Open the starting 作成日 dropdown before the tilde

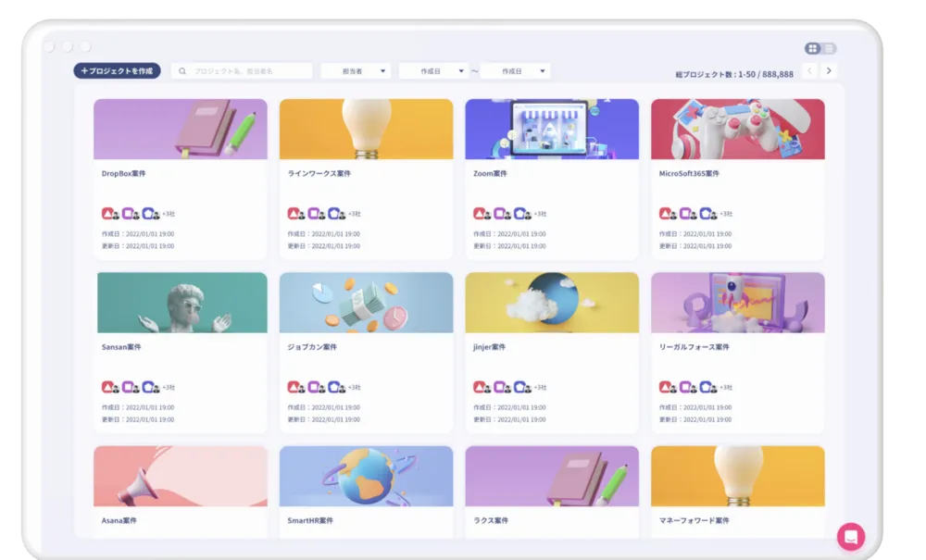[x=433, y=71]
